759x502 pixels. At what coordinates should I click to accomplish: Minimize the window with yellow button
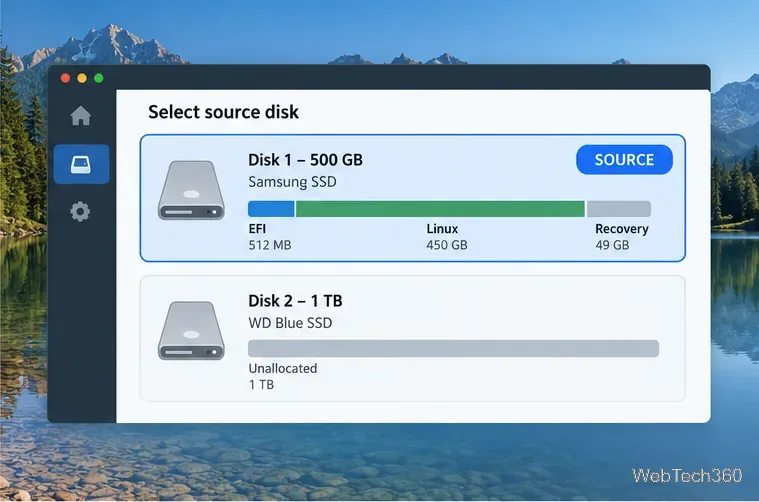tap(82, 78)
